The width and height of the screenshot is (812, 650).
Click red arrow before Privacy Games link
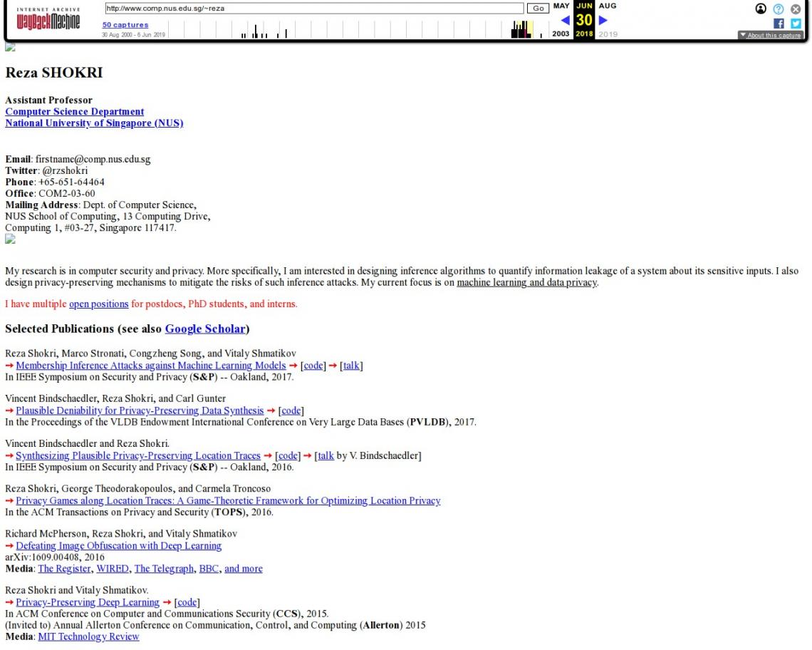[9, 501]
